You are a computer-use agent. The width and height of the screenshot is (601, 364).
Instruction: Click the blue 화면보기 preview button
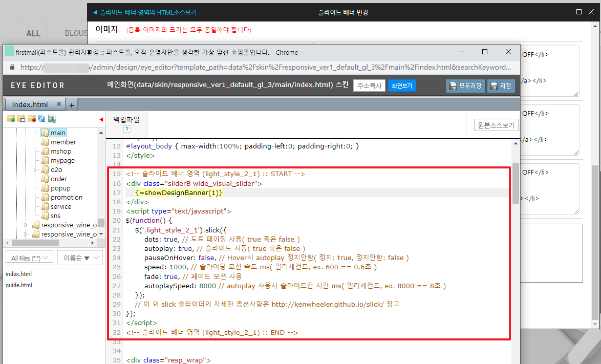point(402,86)
